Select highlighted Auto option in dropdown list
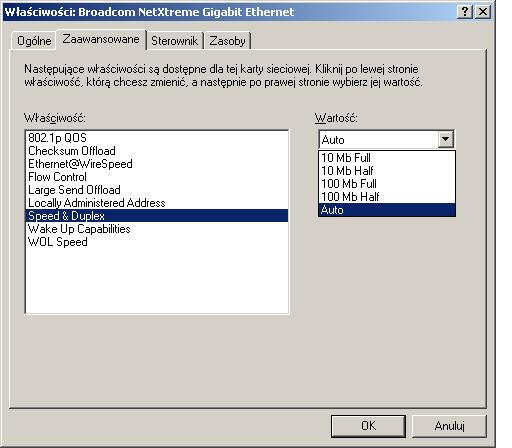Screen dimensions: 512x448 coord(387,210)
